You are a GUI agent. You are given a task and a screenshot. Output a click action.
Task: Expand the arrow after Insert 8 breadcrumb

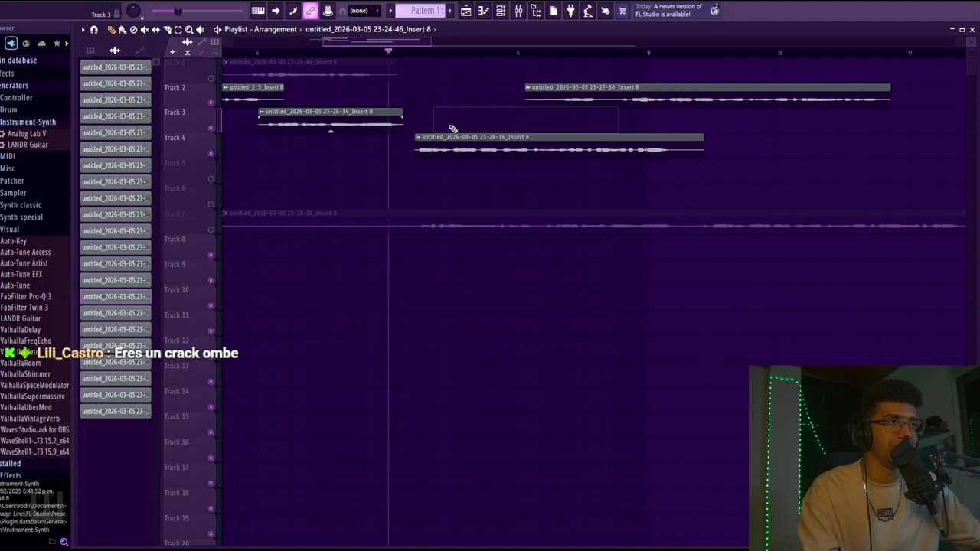[x=435, y=29]
